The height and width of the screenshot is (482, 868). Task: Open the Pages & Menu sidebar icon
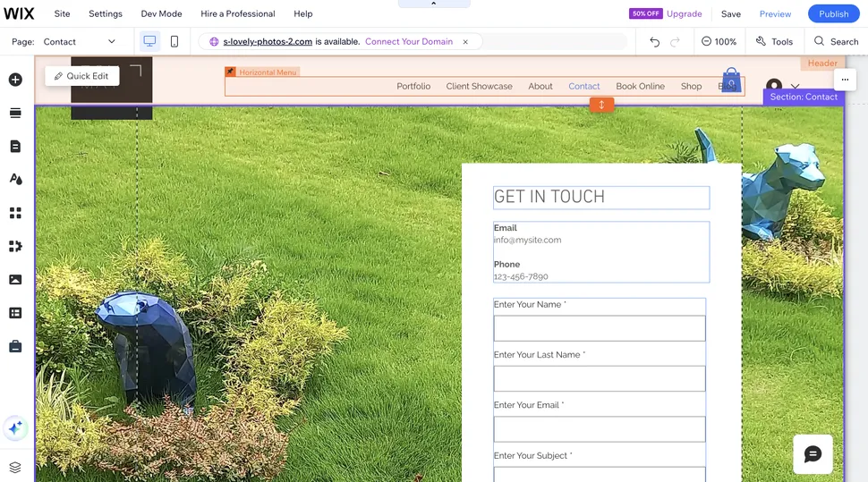pyautogui.click(x=15, y=146)
